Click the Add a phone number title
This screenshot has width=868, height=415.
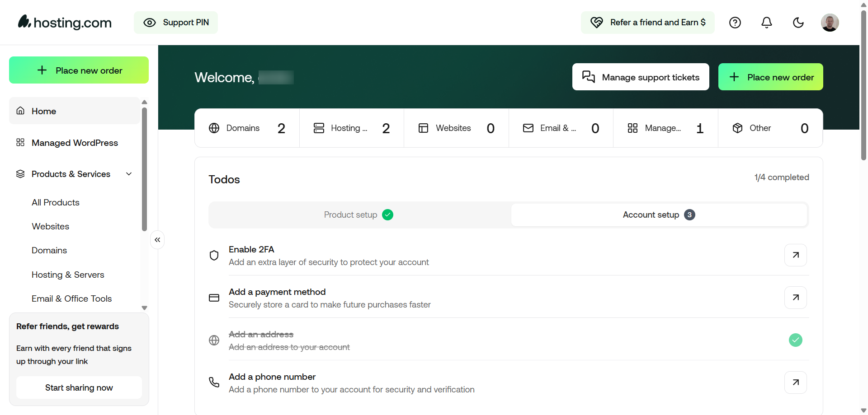pos(272,377)
